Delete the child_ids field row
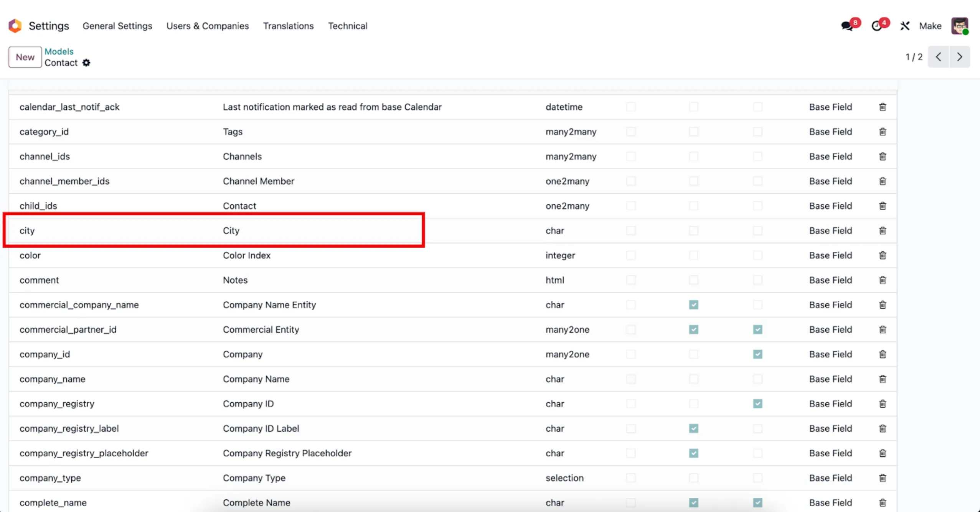Viewport: 980px width, 512px height. tap(883, 206)
